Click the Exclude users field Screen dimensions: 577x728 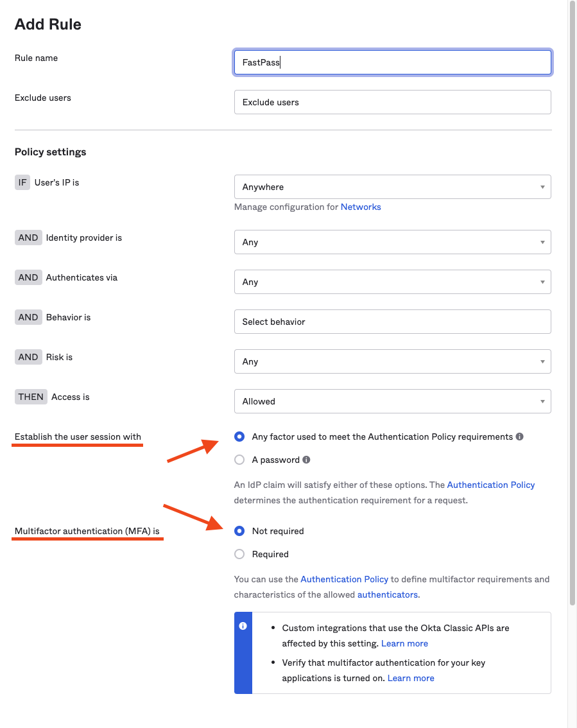[x=392, y=102]
